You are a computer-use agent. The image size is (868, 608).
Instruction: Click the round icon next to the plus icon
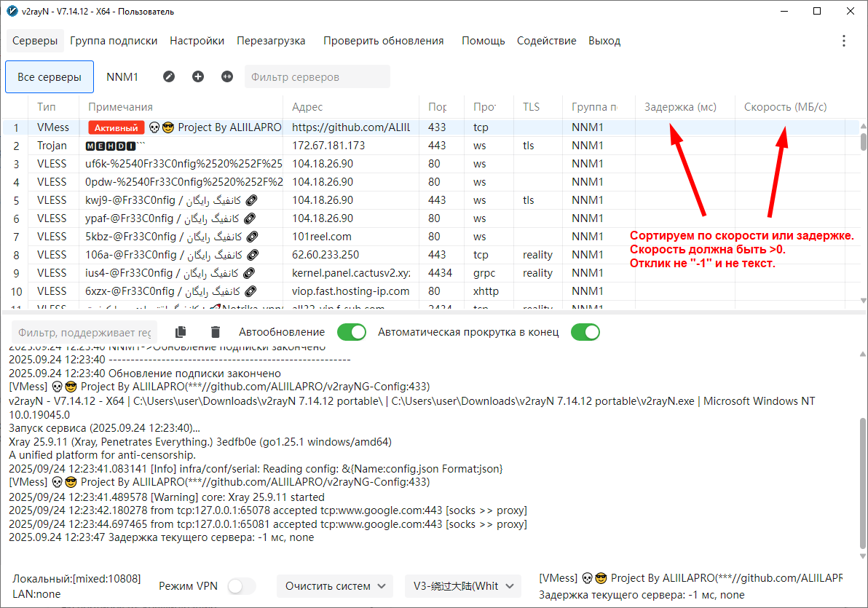point(227,76)
